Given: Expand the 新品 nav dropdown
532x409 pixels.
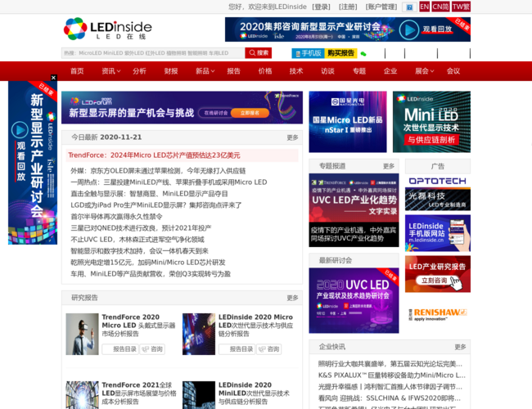Looking at the screenshot, I should (x=205, y=71).
